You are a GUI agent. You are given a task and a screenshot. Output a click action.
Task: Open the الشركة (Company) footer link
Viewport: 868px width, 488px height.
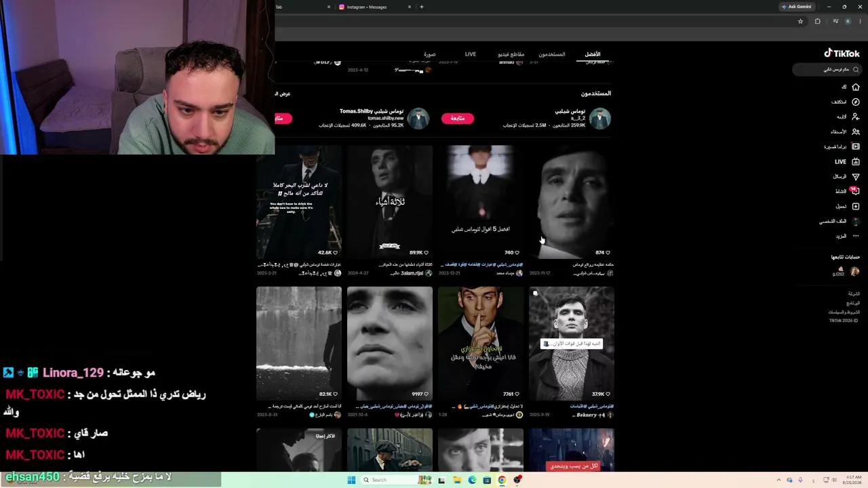coord(854,294)
